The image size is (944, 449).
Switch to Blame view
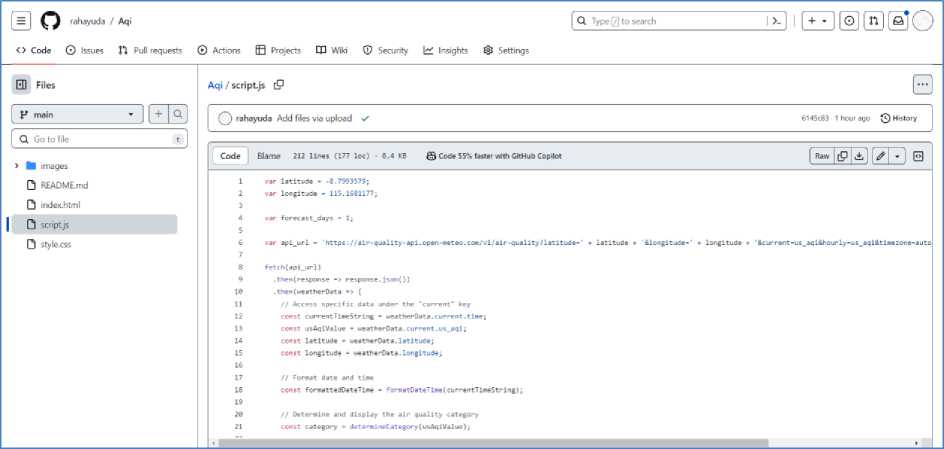tap(269, 156)
